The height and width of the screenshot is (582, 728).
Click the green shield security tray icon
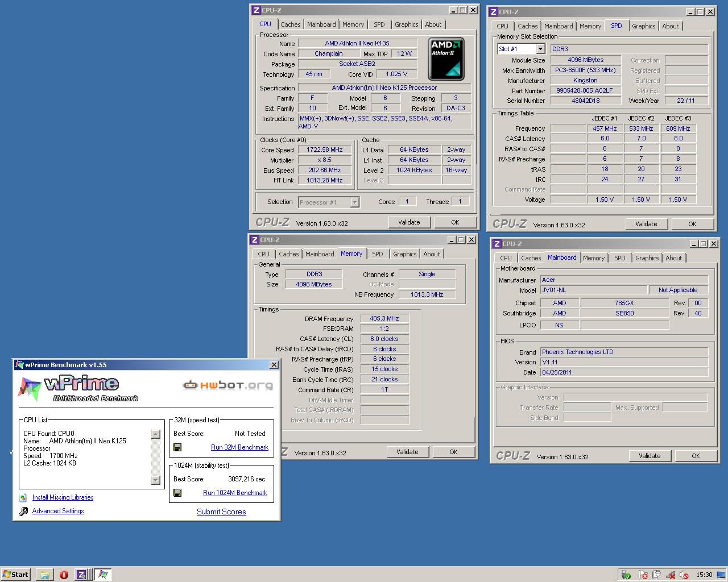(626, 575)
